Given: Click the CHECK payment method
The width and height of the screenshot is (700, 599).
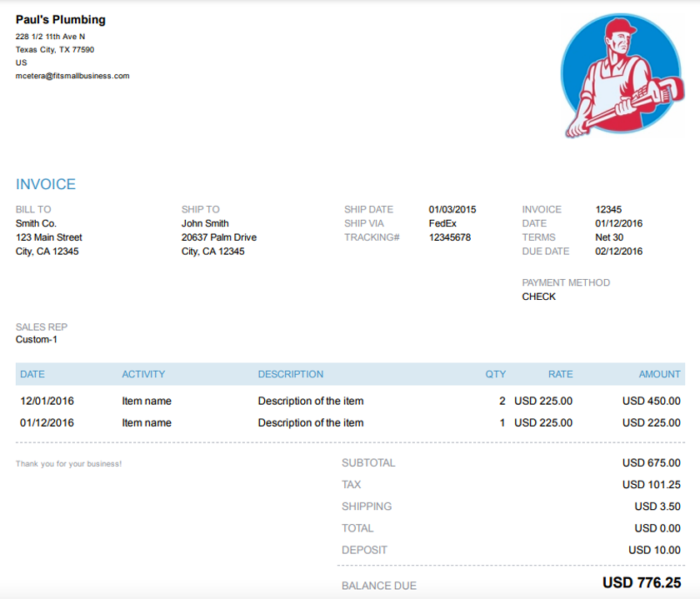Looking at the screenshot, I should tap(539, 296).
